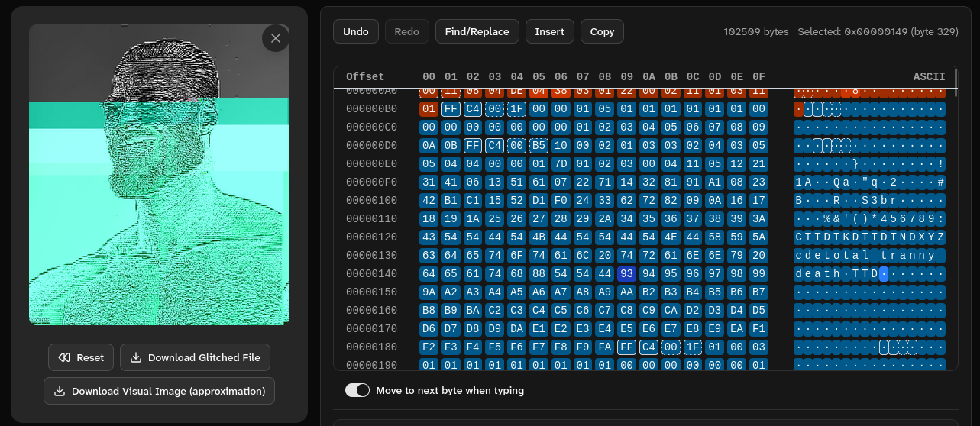Click the rewind icon on Reset

pyautogui.click(x=64, y=357)
